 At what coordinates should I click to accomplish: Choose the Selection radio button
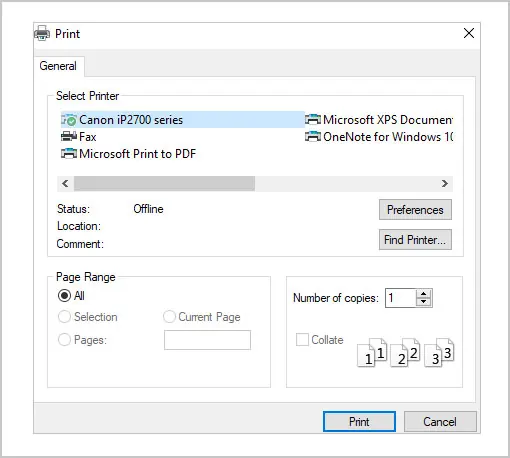(64, 317)
